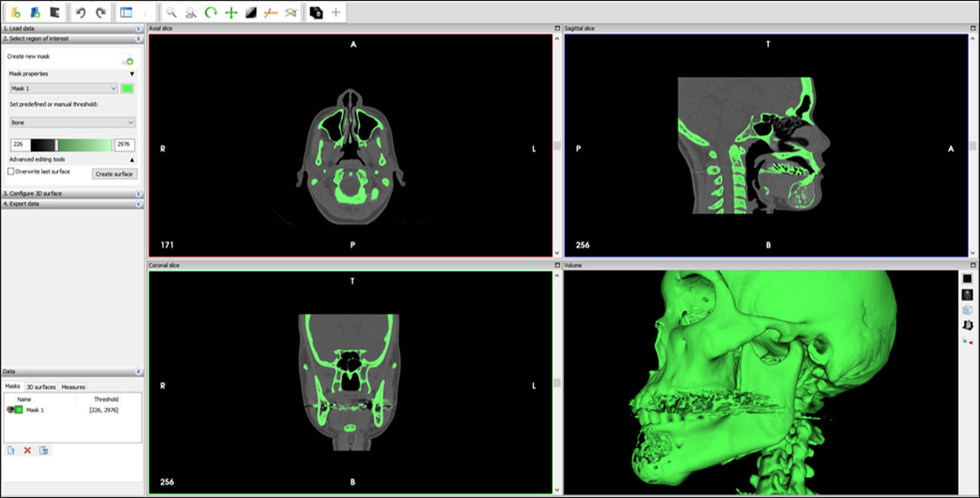980x498 pixels.
Task: Open the Bone threshold preset dropdown
Action: point(72,123)
